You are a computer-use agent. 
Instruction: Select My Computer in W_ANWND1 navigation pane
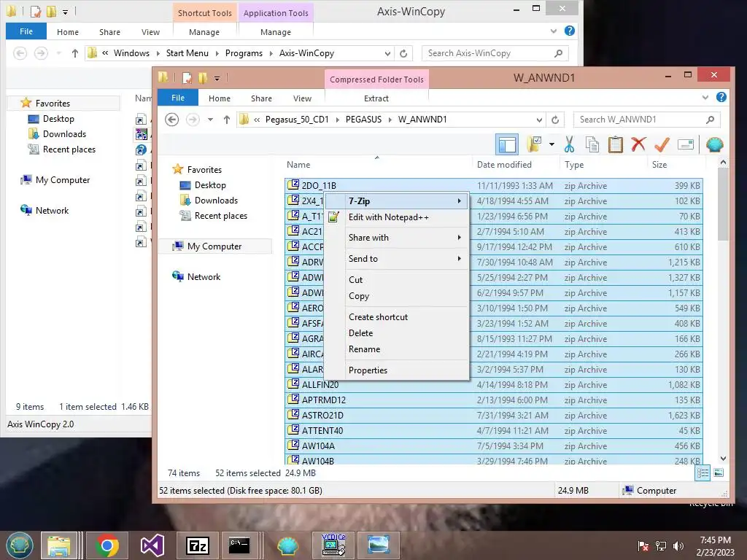pos(214,246)
